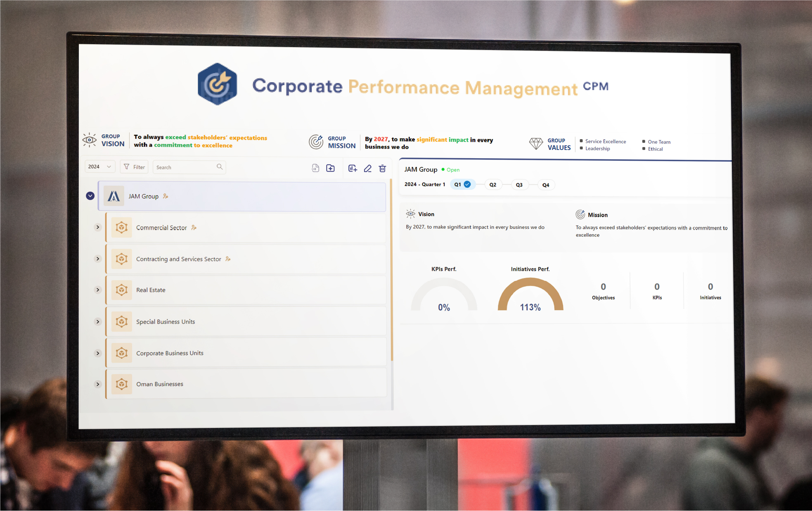Click the user key icon beside JAM Group
Screen dimensions: 812x511
(166, 196)
